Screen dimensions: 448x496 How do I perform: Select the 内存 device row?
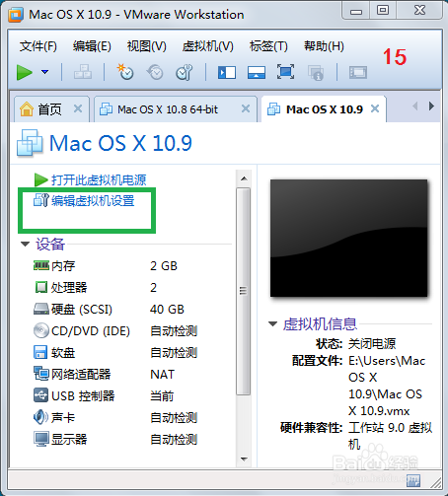(x=115, y=266)
